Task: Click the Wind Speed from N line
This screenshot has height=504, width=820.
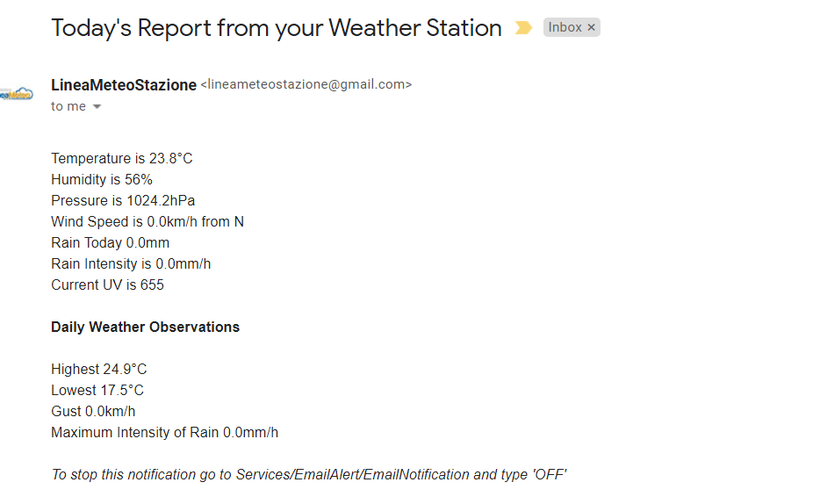Action: click(147, 221)
